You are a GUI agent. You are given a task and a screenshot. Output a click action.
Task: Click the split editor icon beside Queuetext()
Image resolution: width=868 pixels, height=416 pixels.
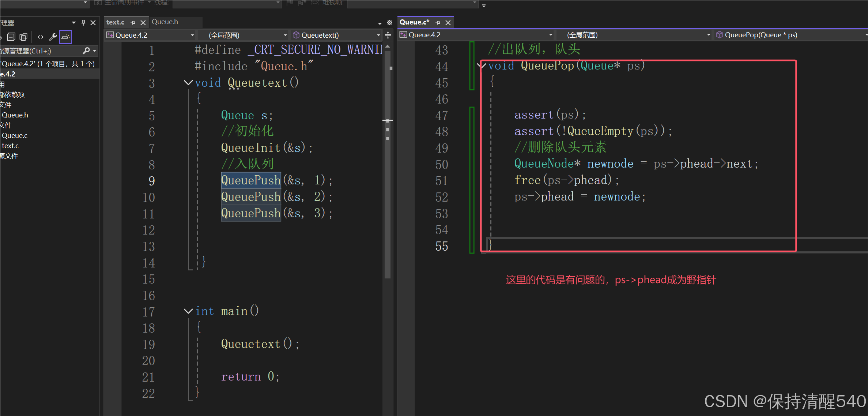pos(388,35)
